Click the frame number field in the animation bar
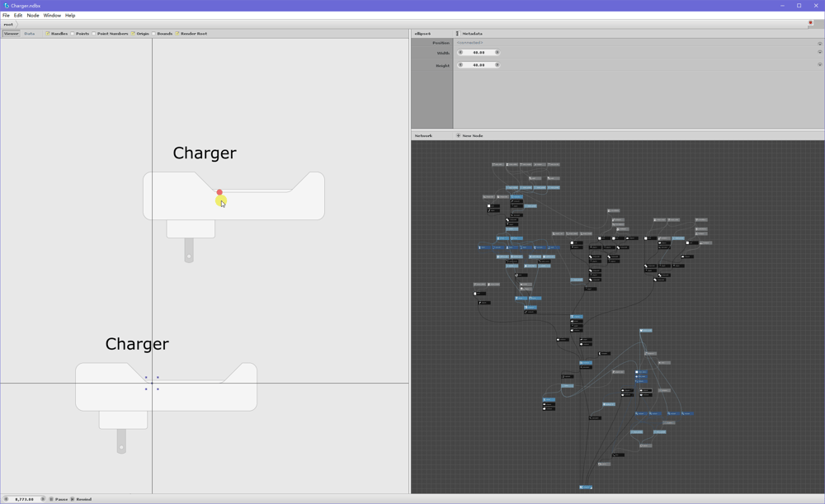This screenshot has height=504, width=825. [x=24, y=499]
